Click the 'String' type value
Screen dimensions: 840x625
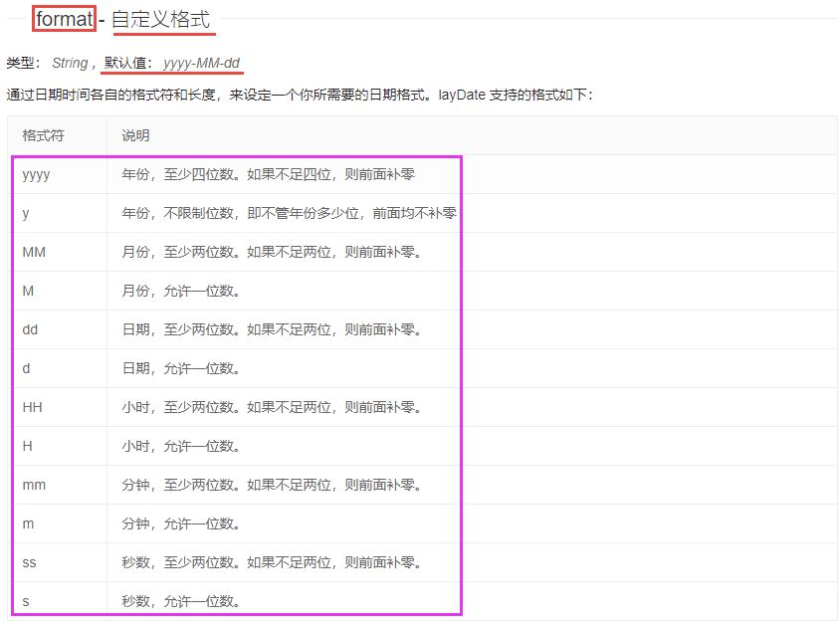pos(71,63)
